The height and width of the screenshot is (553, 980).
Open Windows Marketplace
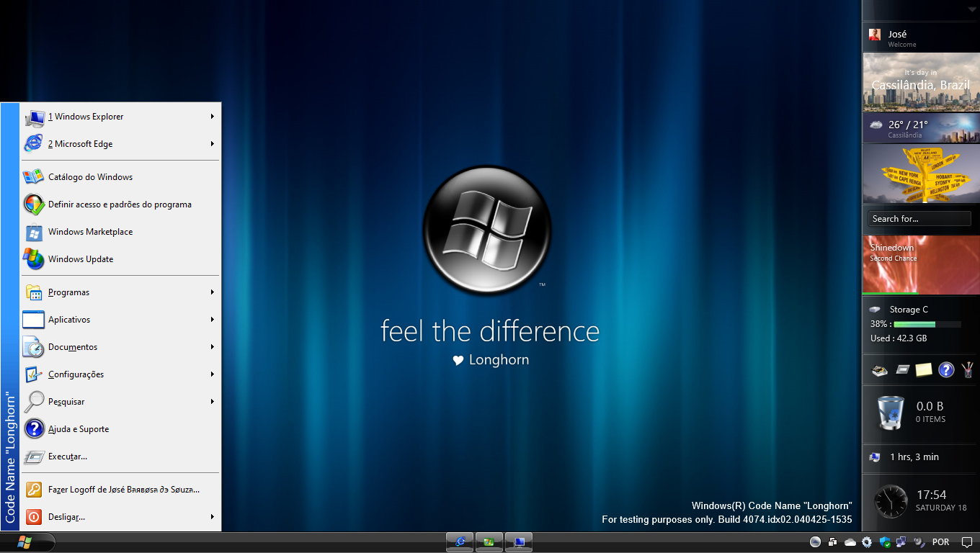pyautogui.click(x=120, y=232)
